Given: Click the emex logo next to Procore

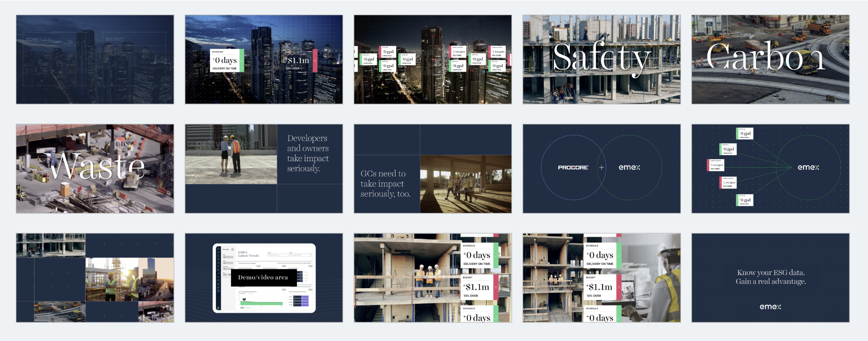Looking at the screenshot, I should pos(629,167).
